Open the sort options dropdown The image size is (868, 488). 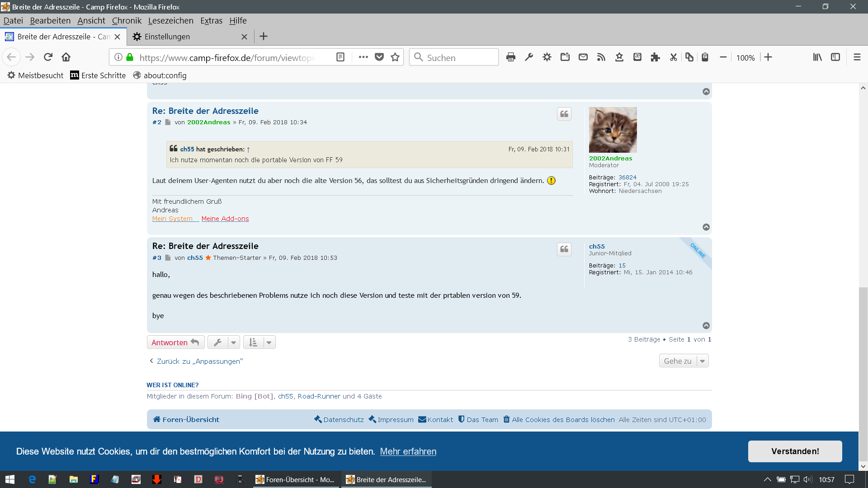click(259, 343)
